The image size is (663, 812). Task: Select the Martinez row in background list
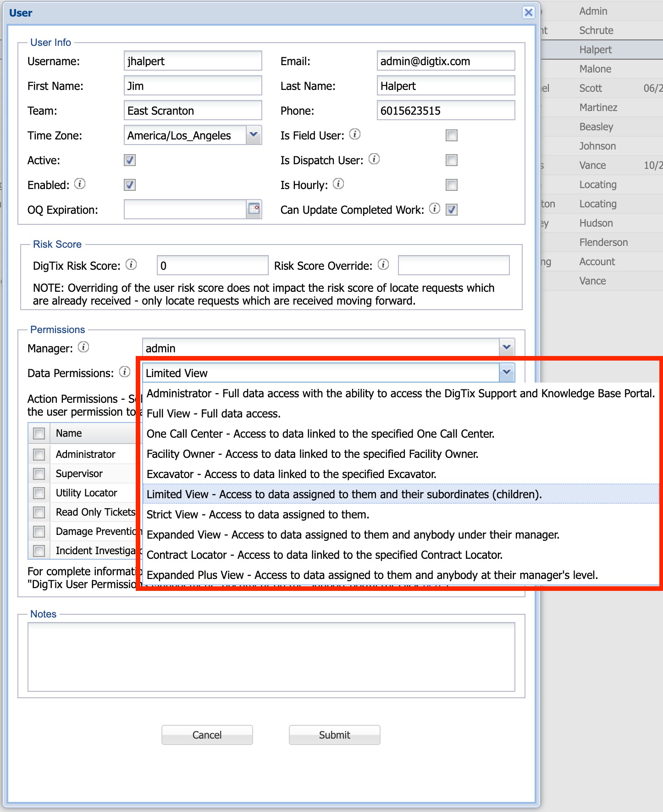pyautogui.click(x=602, y=107)
